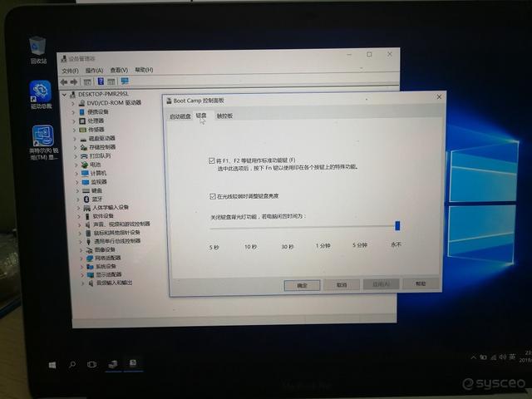Select 软件设备 tree row text
The image size is (532, 399).
click(103, 216)
